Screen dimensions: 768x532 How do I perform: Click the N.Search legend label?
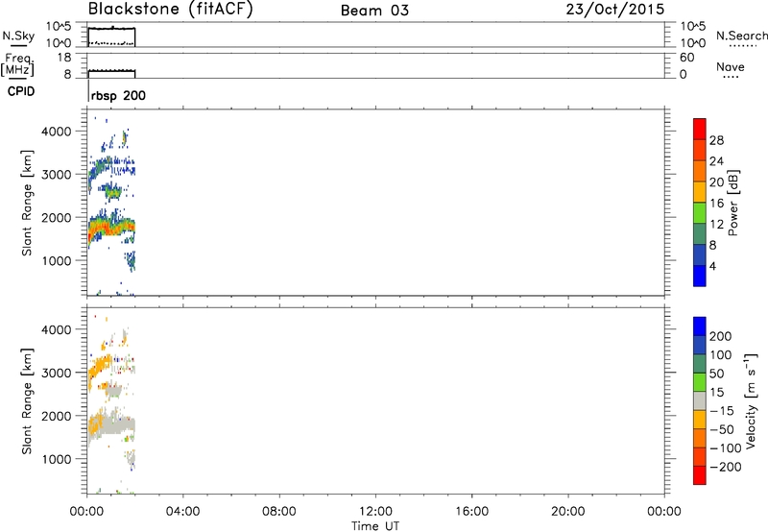coord(742,36)
